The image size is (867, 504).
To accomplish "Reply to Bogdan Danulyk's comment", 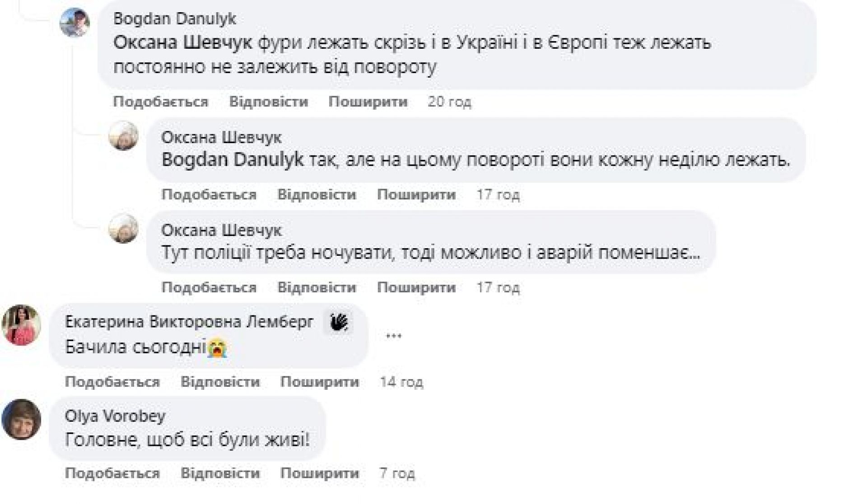I will [x=268, y=102].
